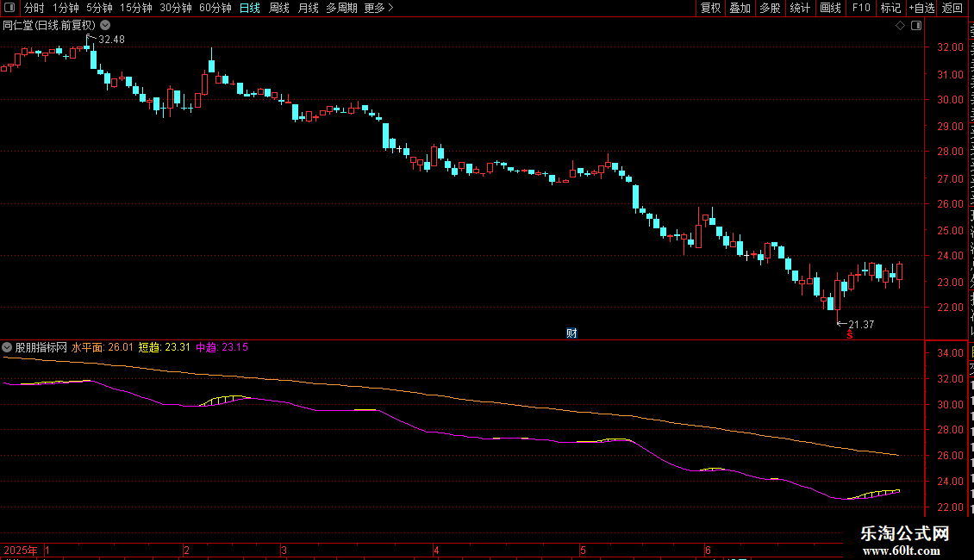Click the 水平面: 26.01 indicator value

(x=103, y=348)
